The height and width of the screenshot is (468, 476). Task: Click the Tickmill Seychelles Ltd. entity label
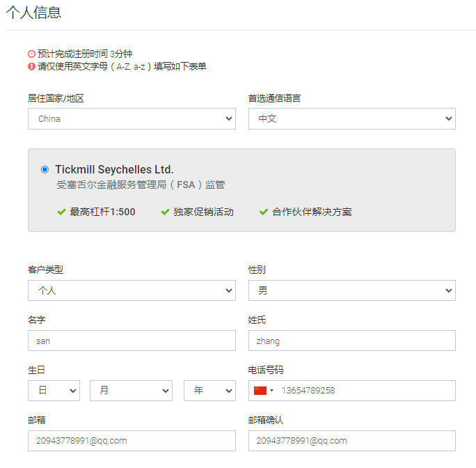pyautogui.click(x=114, y=169)
